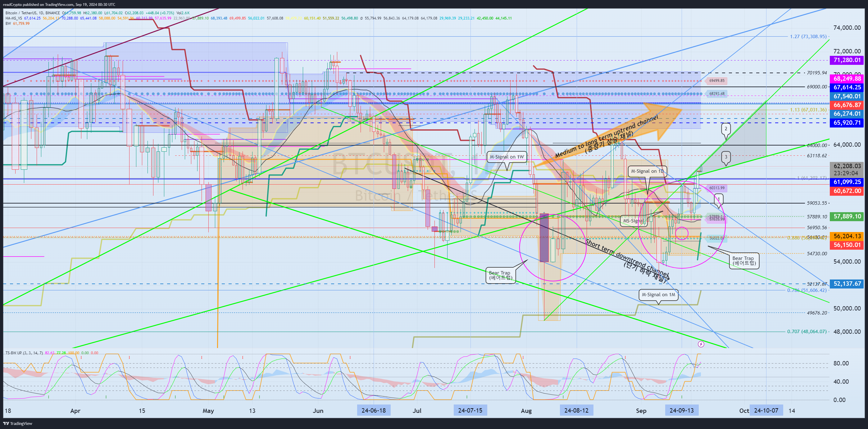The image size is (868, 429).
Task: Click the numbered callout labeled 2
Action: [726, 128]
